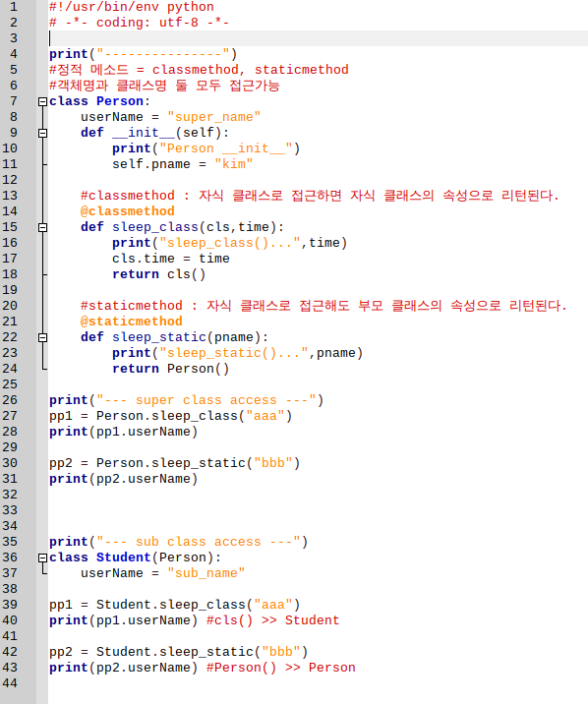Click the print("--------------") statement on line 4
The width and height of the screenshot is (588, 704).
click(144, 54)
